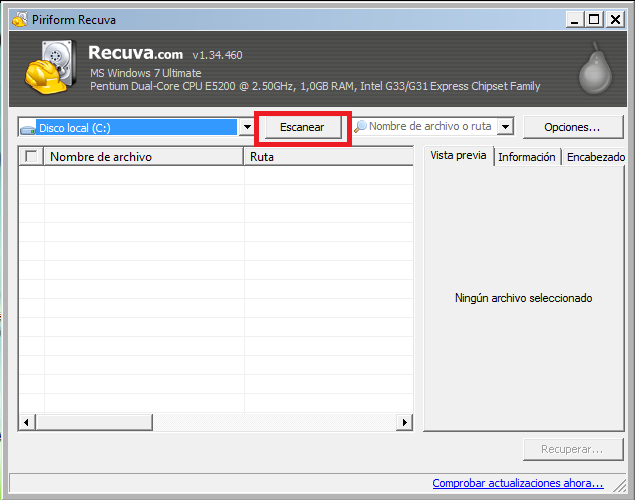
Task: Switch to the Vista previa tab
Action: (458, 156)
